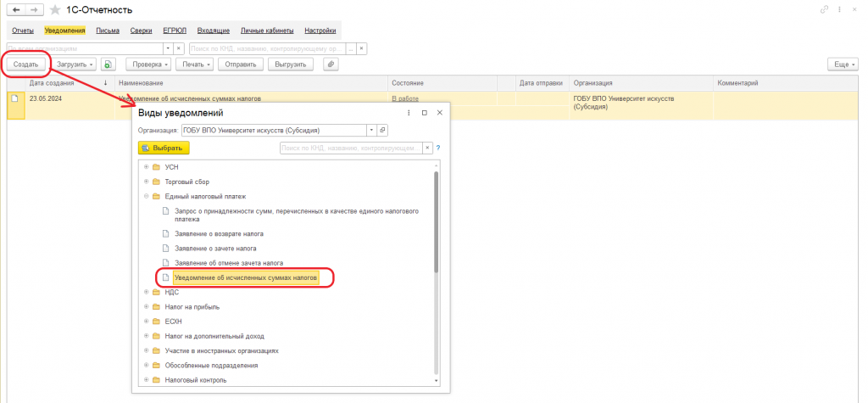Add 1С-Отчетность to favorites star

click(55, 10)
